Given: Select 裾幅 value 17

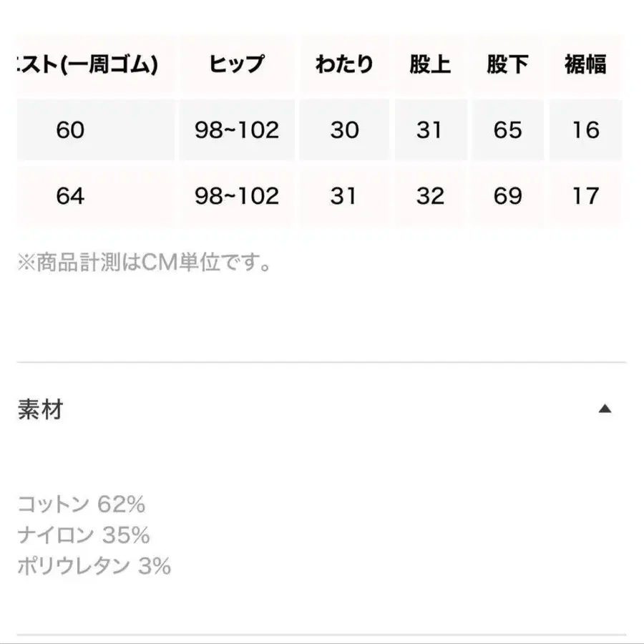Looking at the screenshot, I should pos(585,196).
